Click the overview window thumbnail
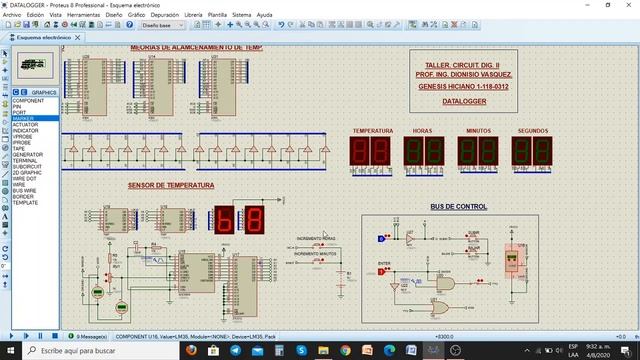Image resolution: width=640 pixels, height=360 pixels. click(x=35, y=65)
